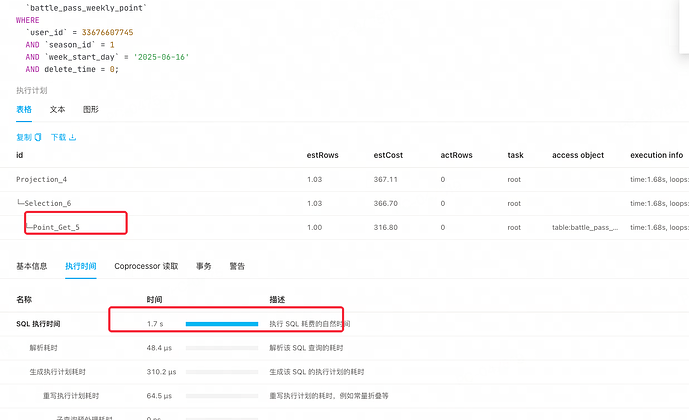The image size is (689, 420).
Task: Switch to the 图形 graph view tab
Action: coord(90,109)
